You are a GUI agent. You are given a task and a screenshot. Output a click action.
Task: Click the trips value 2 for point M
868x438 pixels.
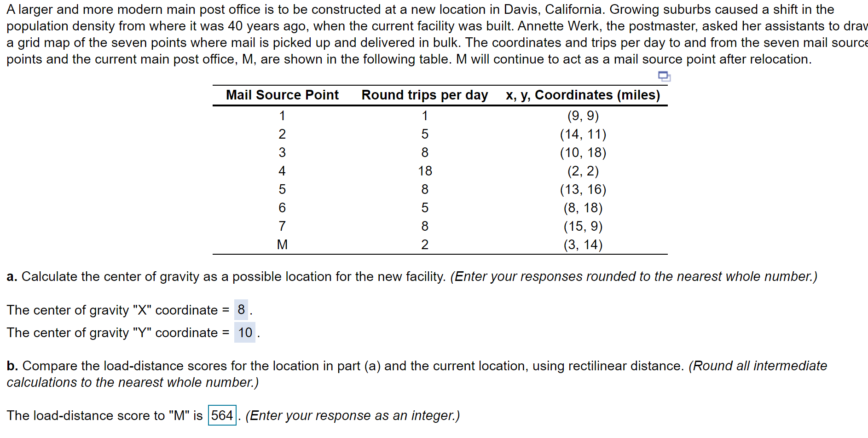(x=424, y=245)
